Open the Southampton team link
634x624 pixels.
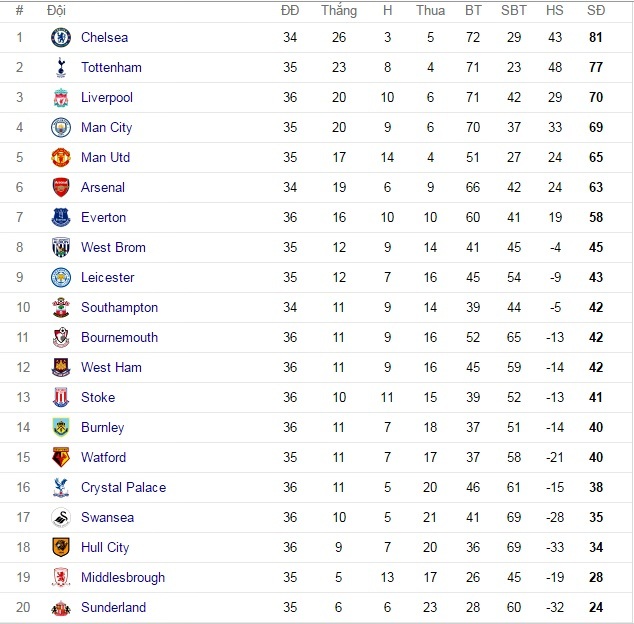tap(119, 308)
